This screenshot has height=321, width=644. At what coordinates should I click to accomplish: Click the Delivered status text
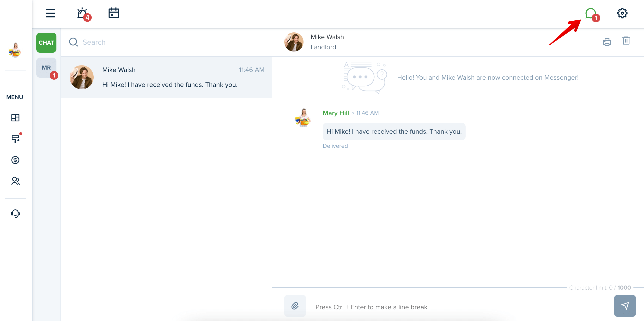click(335, 146)
